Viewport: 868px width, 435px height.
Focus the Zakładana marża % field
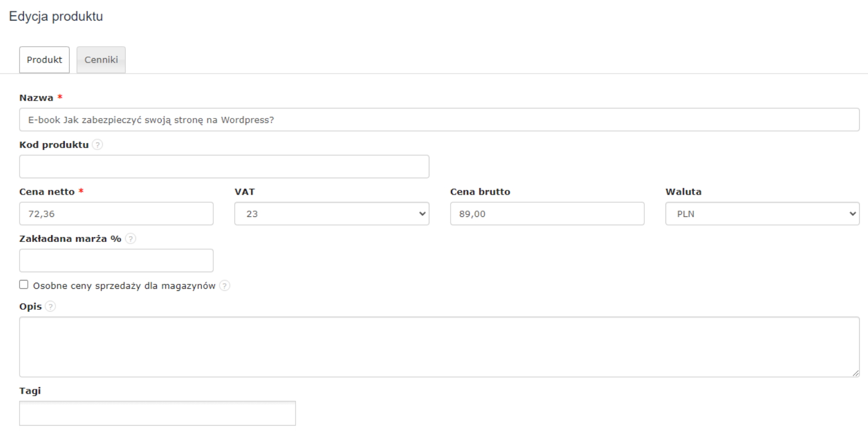[116, 260]
